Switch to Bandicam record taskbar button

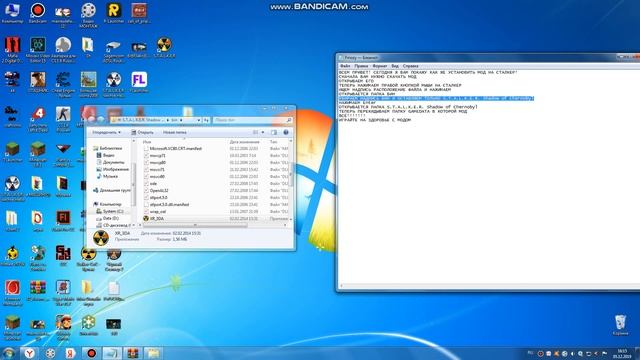click(91, 353)
